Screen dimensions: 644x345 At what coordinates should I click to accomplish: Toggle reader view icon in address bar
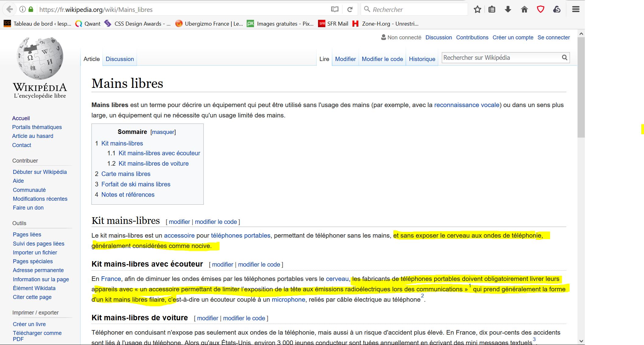335,9
